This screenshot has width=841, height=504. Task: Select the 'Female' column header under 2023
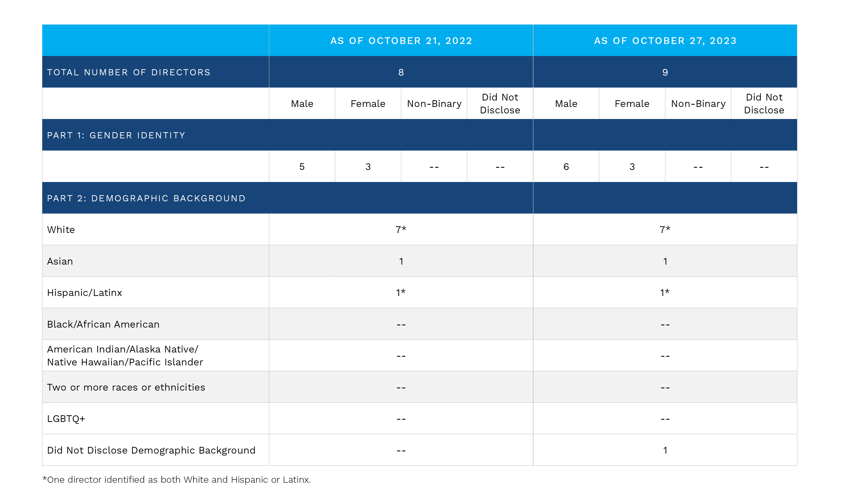click(632, 103)
